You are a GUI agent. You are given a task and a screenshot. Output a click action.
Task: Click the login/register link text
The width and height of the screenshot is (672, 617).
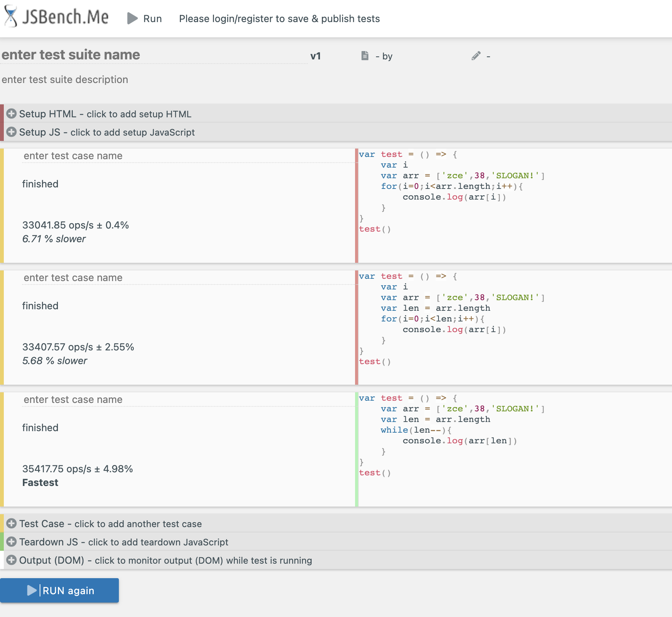click(x=279, y=19)
